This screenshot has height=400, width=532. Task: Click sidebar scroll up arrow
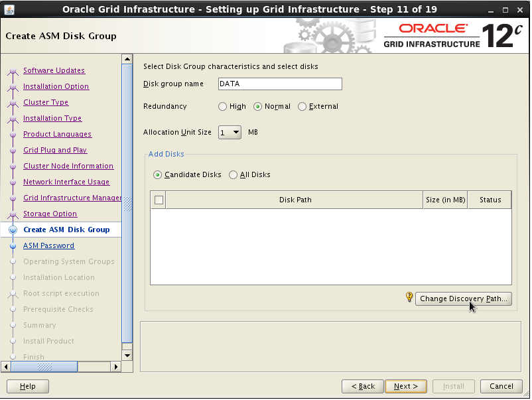[127, 59]
